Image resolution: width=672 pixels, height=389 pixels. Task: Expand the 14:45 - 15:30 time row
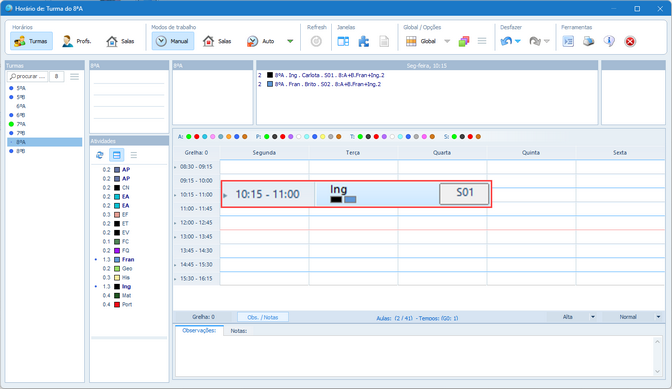[175, 265]
